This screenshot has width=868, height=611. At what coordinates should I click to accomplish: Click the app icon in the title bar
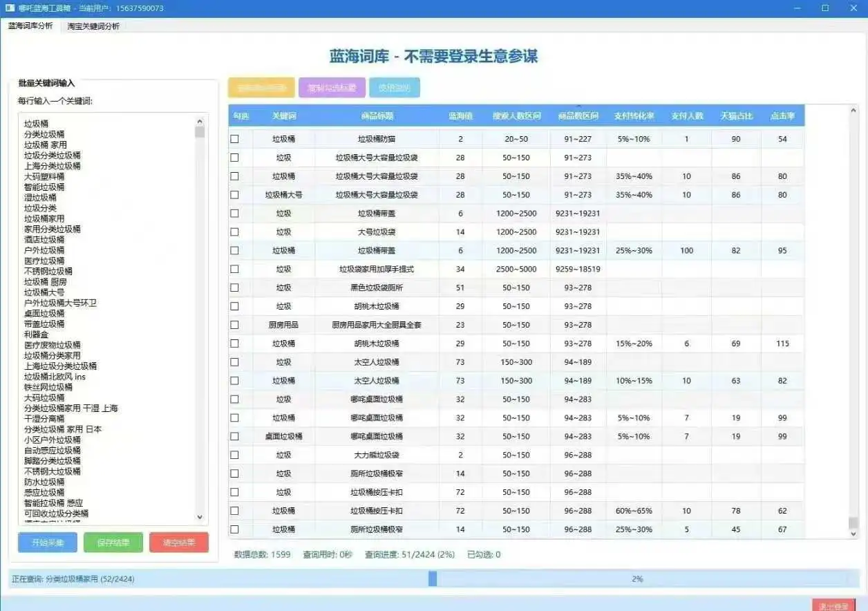(10, 8)
